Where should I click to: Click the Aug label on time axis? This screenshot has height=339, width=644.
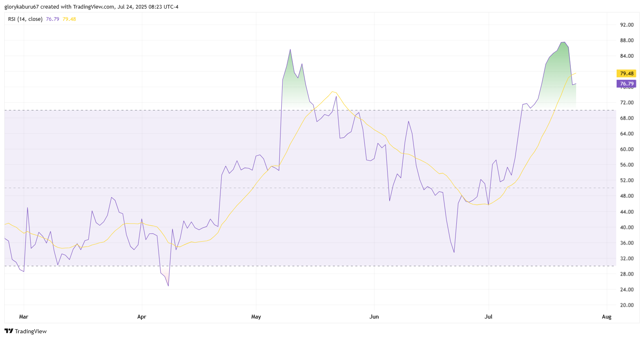point(607,317)
